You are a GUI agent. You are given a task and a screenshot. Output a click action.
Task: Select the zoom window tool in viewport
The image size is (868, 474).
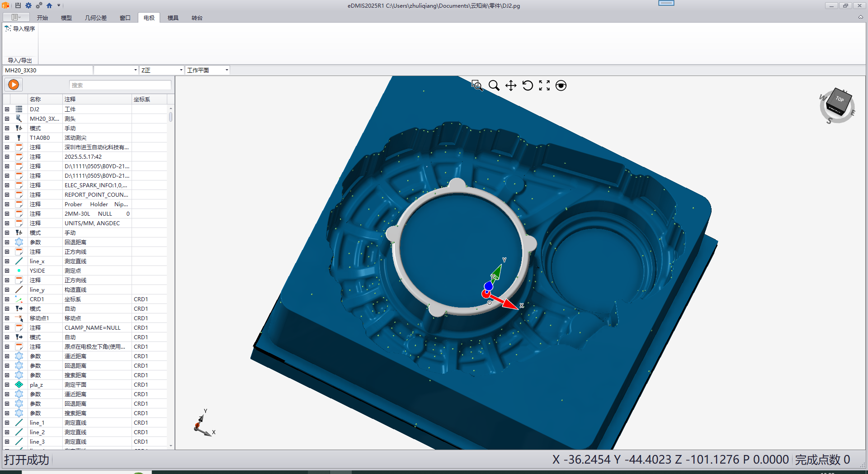[x=477, y=85]
